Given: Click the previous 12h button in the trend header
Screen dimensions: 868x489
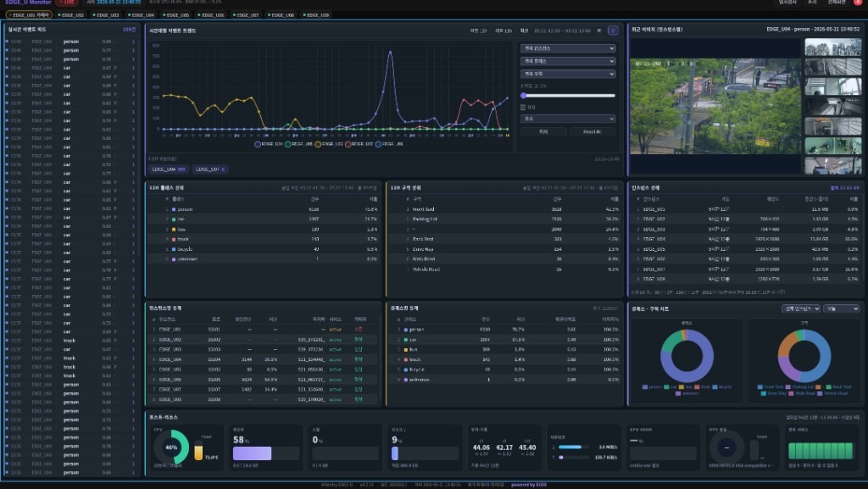Looking at the screenshot, I should (478, 31).
